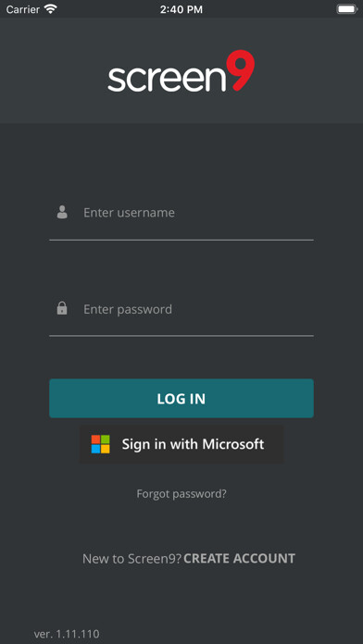Focus the Enter username field
Viewport: 363px width, 644px height.
(x=181, y=213)
